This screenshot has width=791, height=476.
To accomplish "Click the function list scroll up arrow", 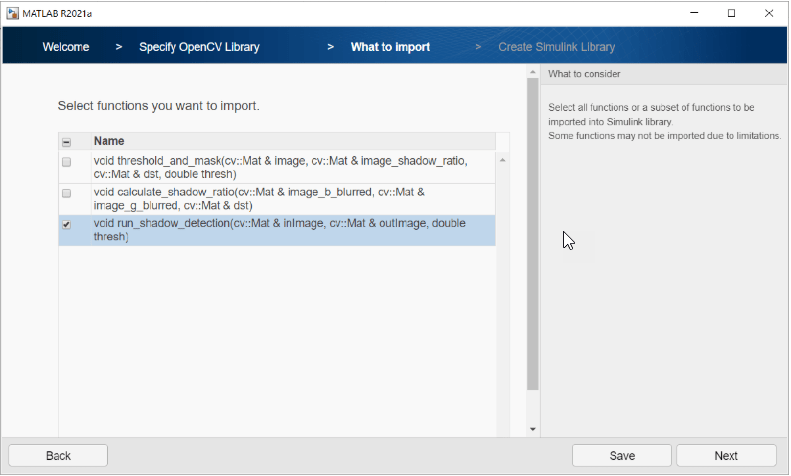I will tap(502, 161).
